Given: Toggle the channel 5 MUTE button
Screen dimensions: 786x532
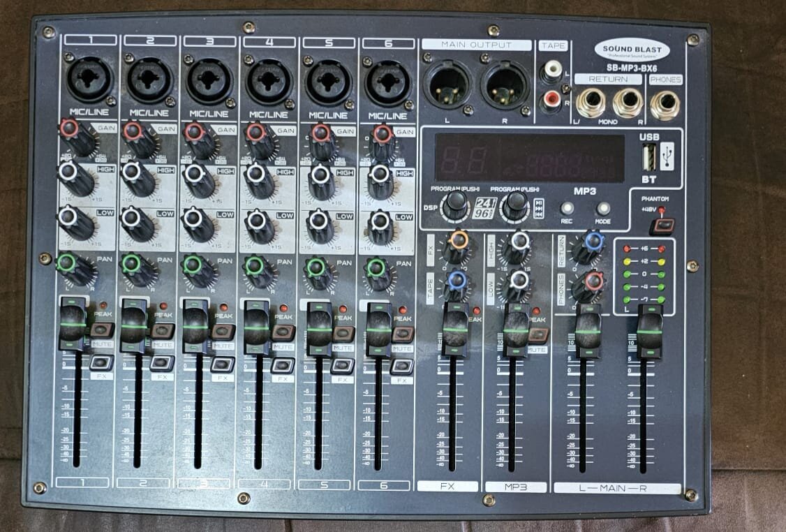Looking at the screenshot, I should coord(343,334).
